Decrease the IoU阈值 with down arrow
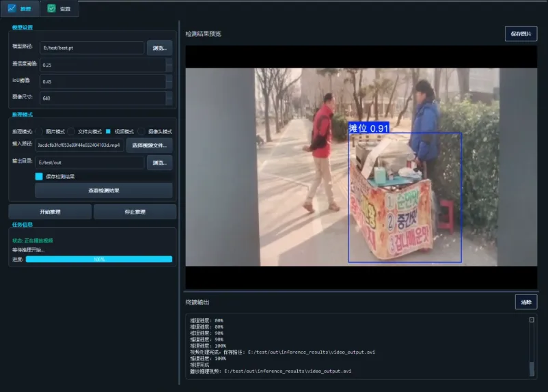Screen dimensions: 548x392 click(x=169, y=85)
